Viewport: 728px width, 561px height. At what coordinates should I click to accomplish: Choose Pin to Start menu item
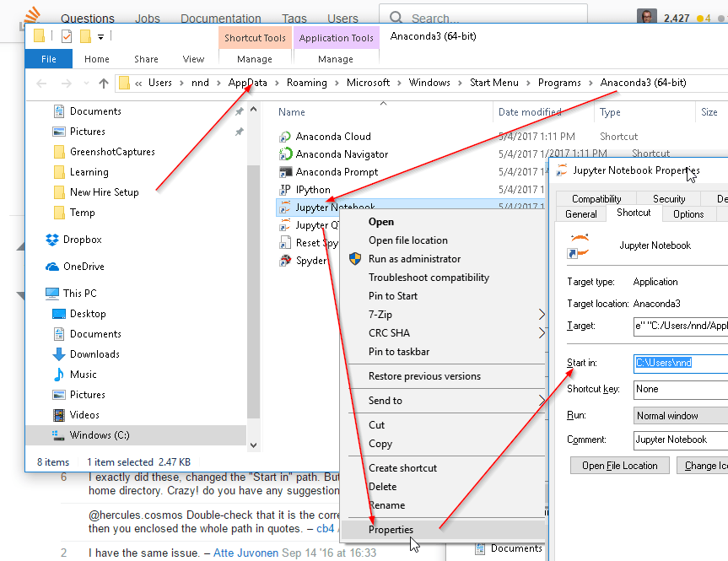click(393, 296)
